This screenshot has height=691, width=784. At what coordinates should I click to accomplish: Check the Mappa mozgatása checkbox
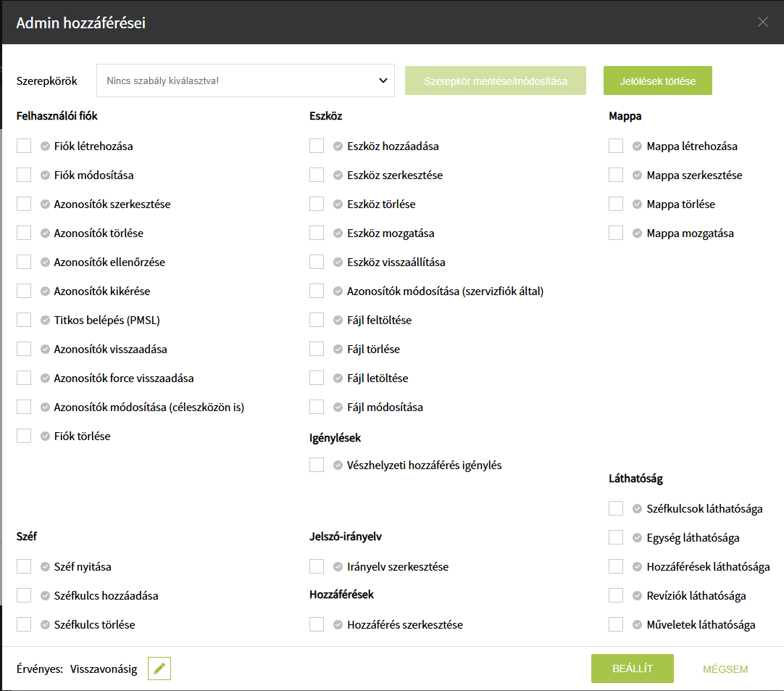pos(616,233)
